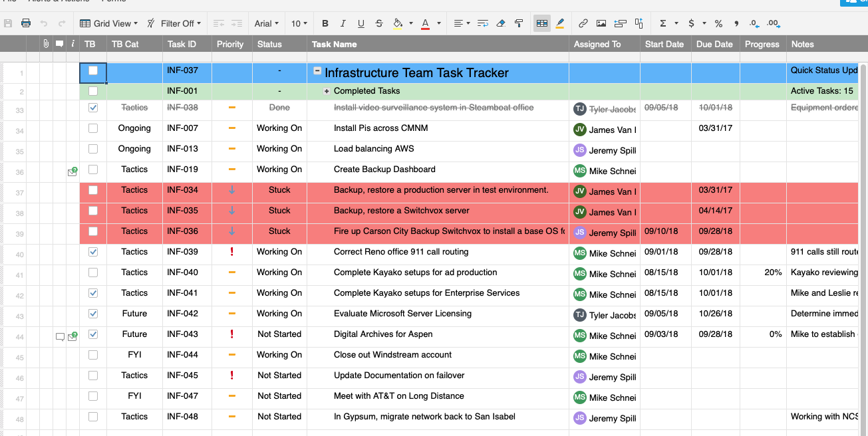
Task: Check the TB checkbox for INF-007
Action: tap(93, 128)
